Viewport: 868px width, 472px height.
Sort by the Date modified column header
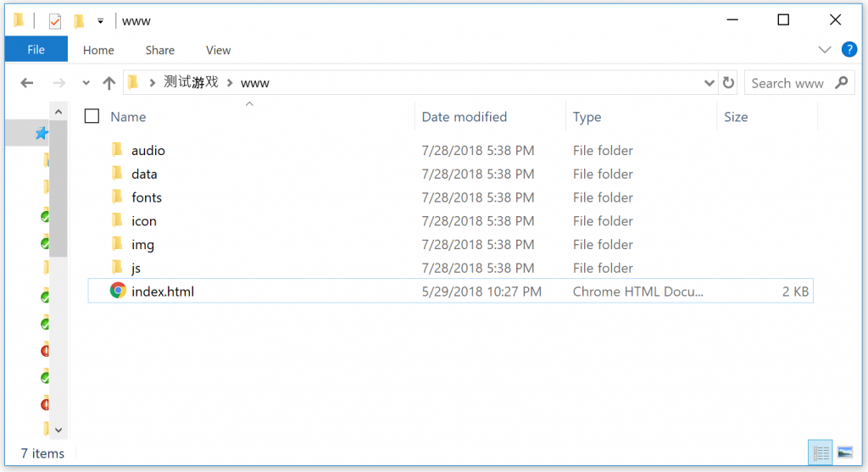pos(464,117)
